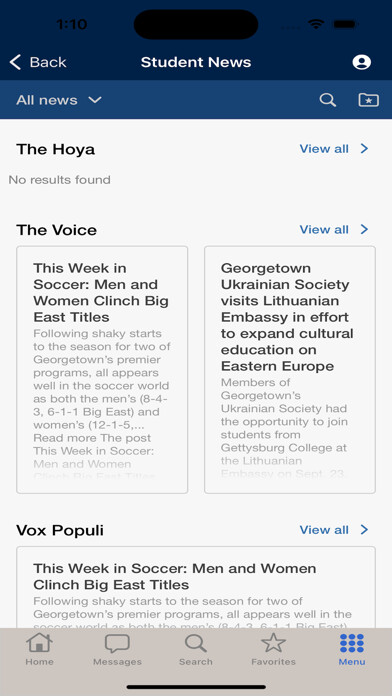View all Vox Populi articles
Screen dimensions: 392x696
[x=324, y=530]
